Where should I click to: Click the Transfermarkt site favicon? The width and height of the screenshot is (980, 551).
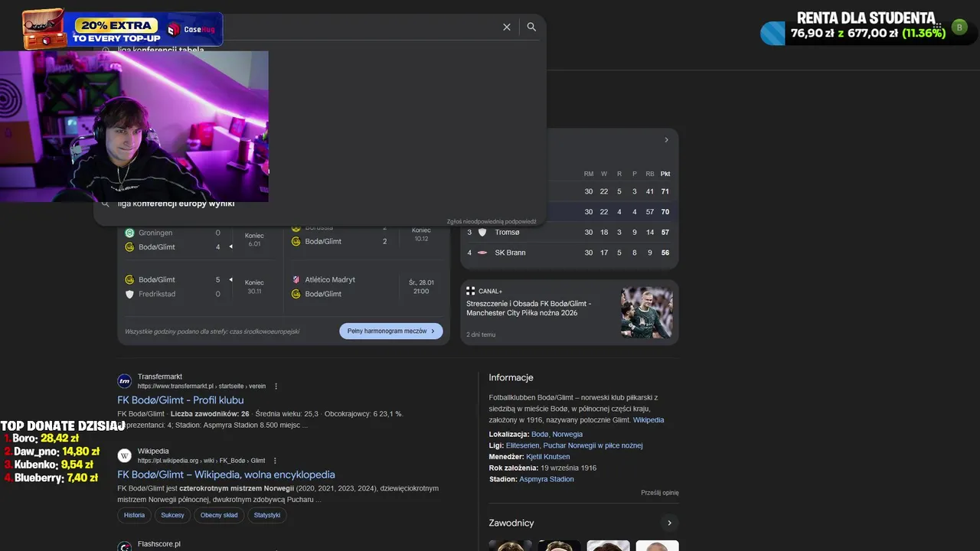pos(125,381)
